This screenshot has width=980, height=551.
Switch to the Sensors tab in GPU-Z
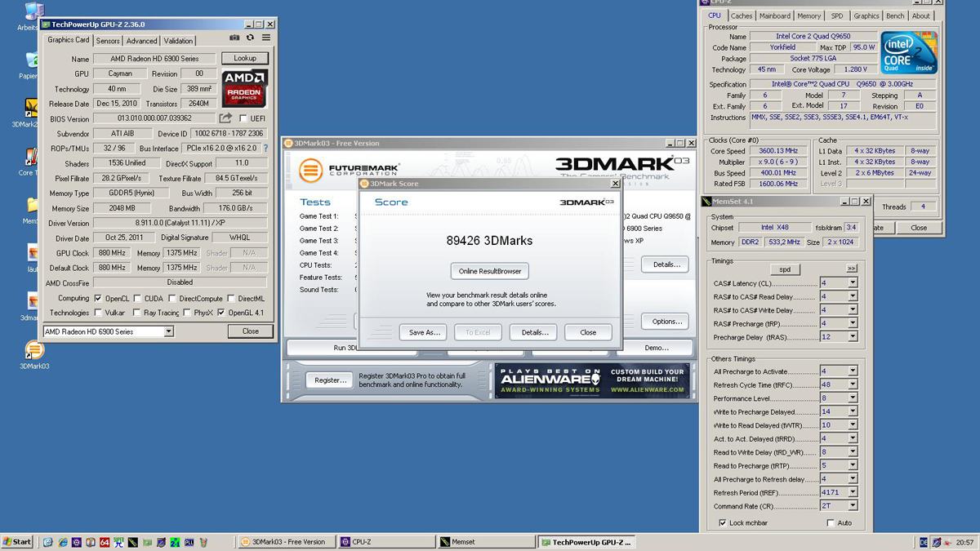click(108, 41)
